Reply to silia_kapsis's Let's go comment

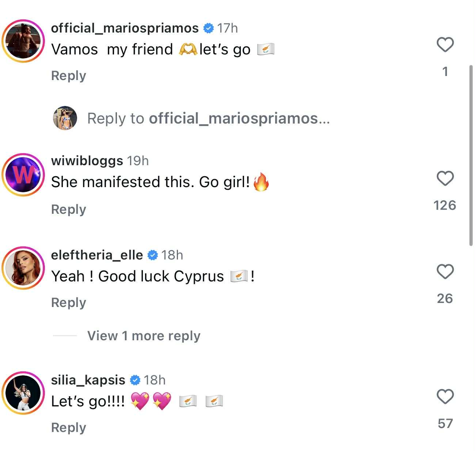tap(69, 428)
